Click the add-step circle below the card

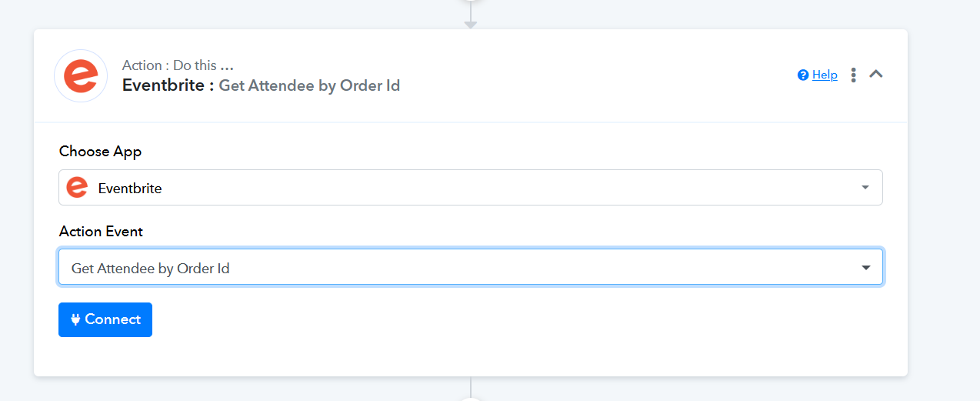click(x=471, y=398)
